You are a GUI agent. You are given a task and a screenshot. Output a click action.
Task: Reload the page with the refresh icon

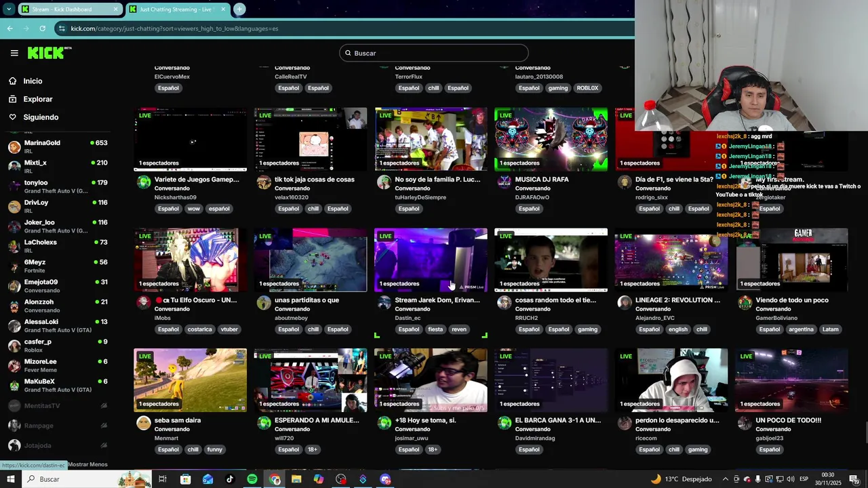coord(42,28)
